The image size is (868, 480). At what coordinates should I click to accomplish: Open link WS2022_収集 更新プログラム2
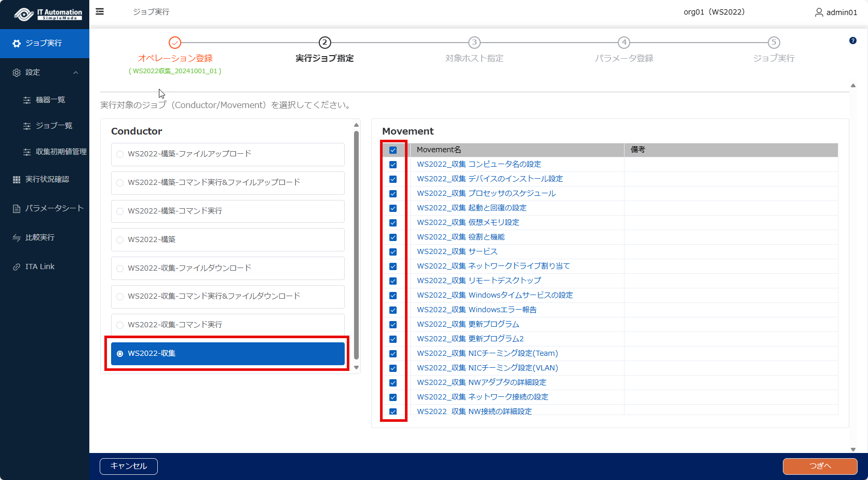click(x=470, y=339)
